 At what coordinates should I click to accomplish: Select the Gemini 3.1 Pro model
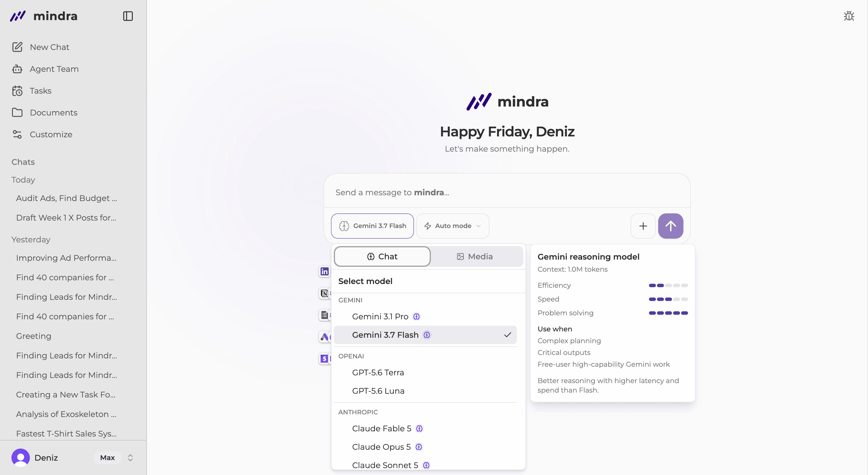click(x=425, y=316)
